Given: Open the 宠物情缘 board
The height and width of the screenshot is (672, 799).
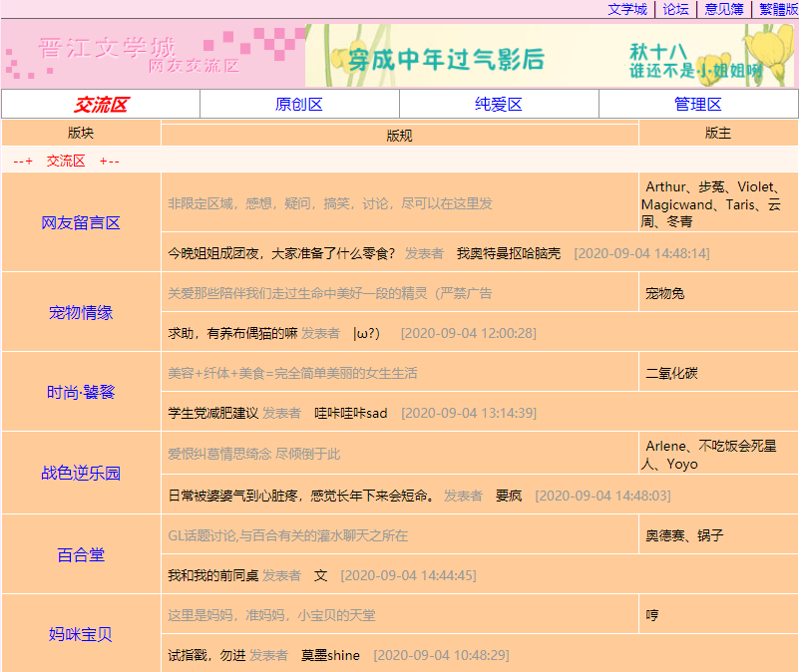Looking at the screenshot, I should pos(81,312).
